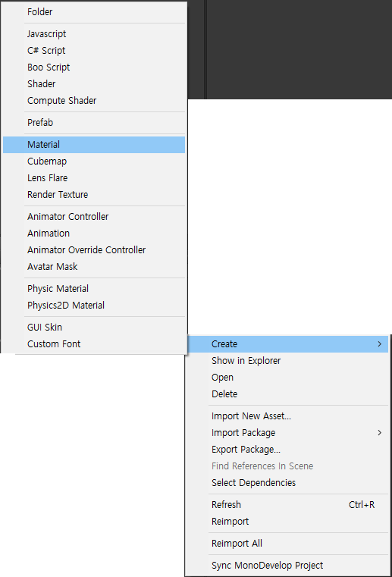The width and height of the screenshot is (392, 577).
Task: Choose GUI Skin from the menu
Action: tap(94, 327)
